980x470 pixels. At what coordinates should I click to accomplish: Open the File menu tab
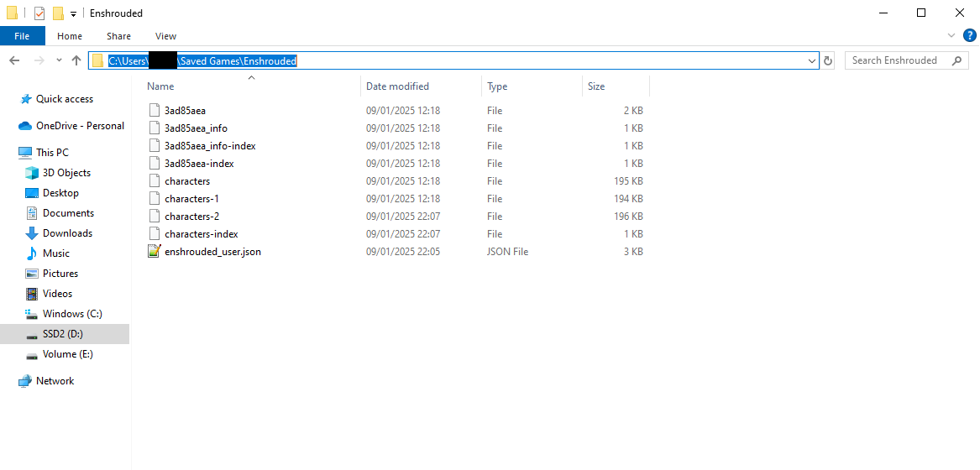coord(22,36)
